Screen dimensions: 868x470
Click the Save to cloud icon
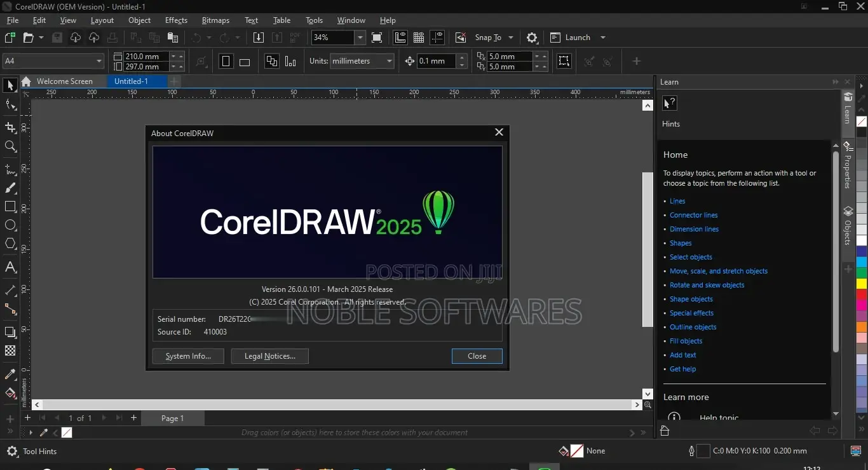tap(94, 38)
